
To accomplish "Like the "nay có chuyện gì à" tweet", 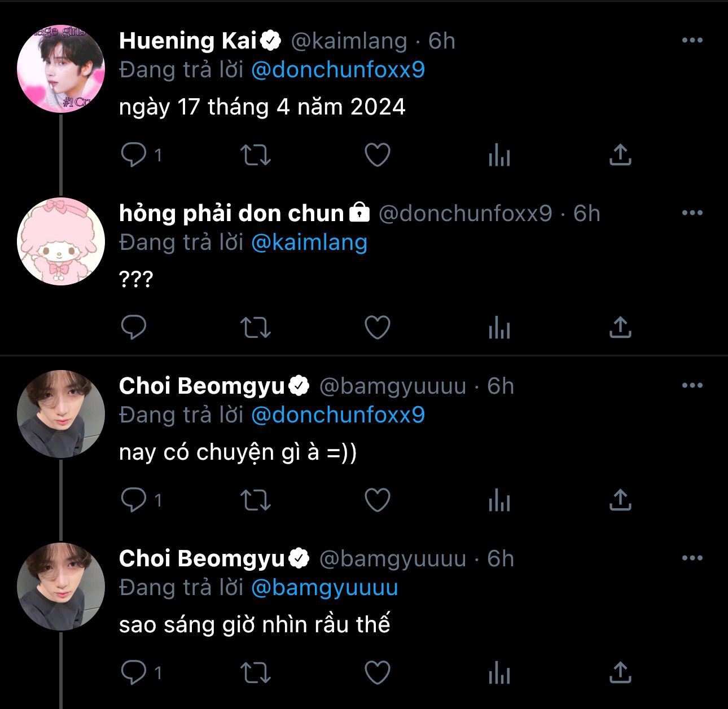I will pyautogui.click(x=377, y=500).
